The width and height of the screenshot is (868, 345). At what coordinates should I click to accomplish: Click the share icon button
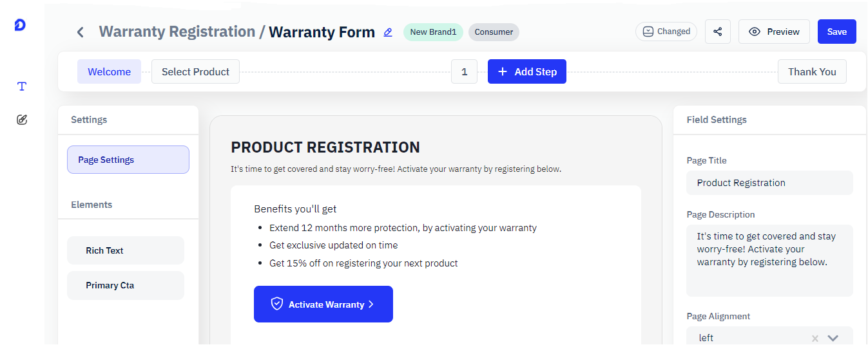[x=718, y=32]
